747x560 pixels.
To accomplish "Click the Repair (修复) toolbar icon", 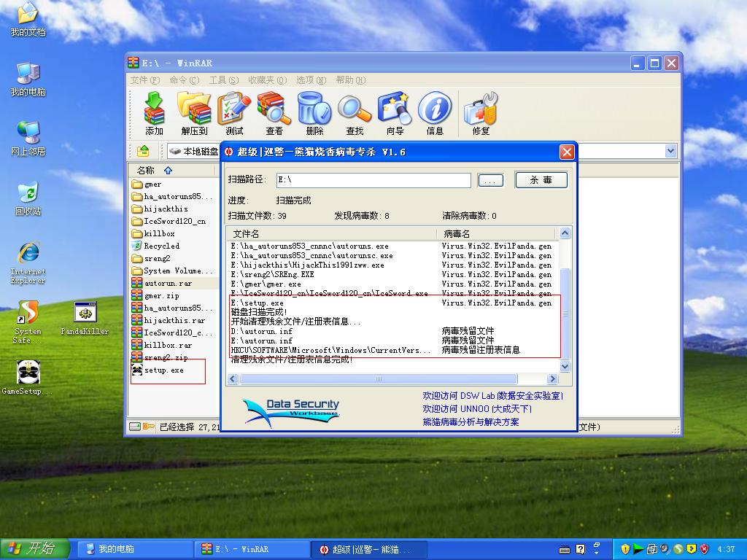I will click(481, 114).
